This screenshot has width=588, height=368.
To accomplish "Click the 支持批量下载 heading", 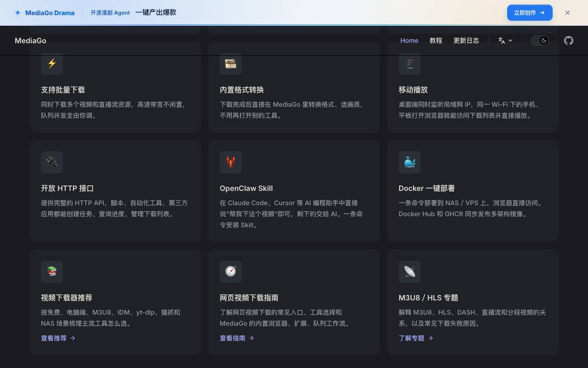I will (63, 90).
